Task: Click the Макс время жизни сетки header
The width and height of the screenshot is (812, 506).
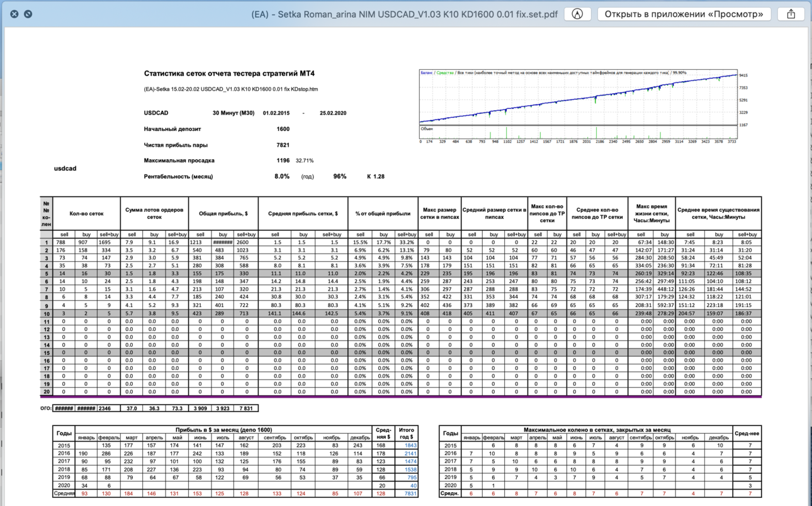Action: click(653, 213)
